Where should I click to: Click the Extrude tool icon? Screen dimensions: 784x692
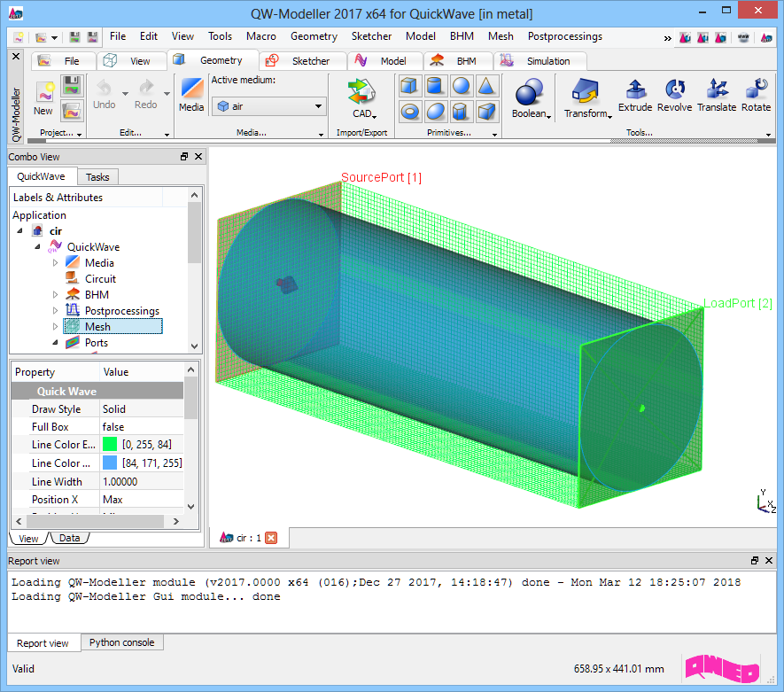pos(634,95)
